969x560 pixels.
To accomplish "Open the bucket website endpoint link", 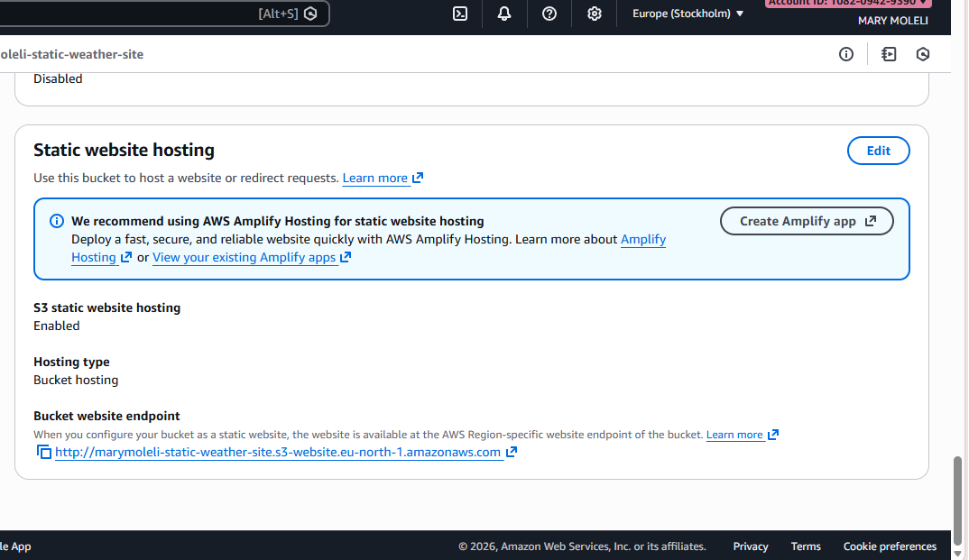I will point(278,453).
